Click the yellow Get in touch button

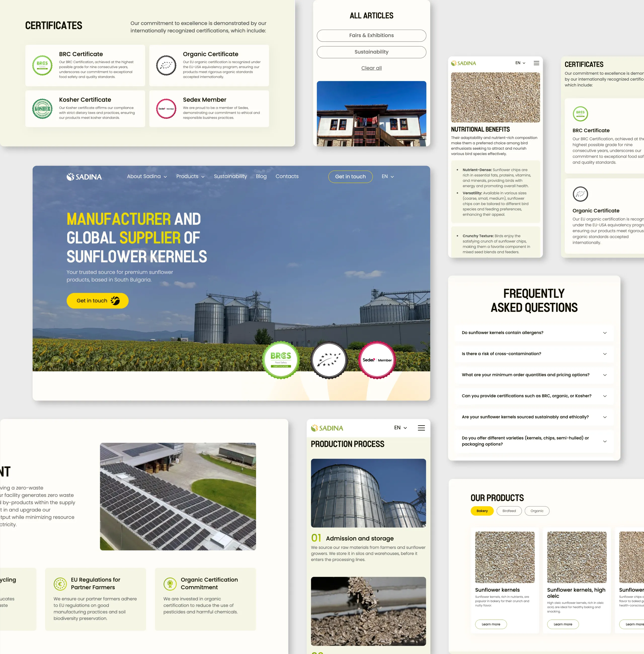[97, 300]
